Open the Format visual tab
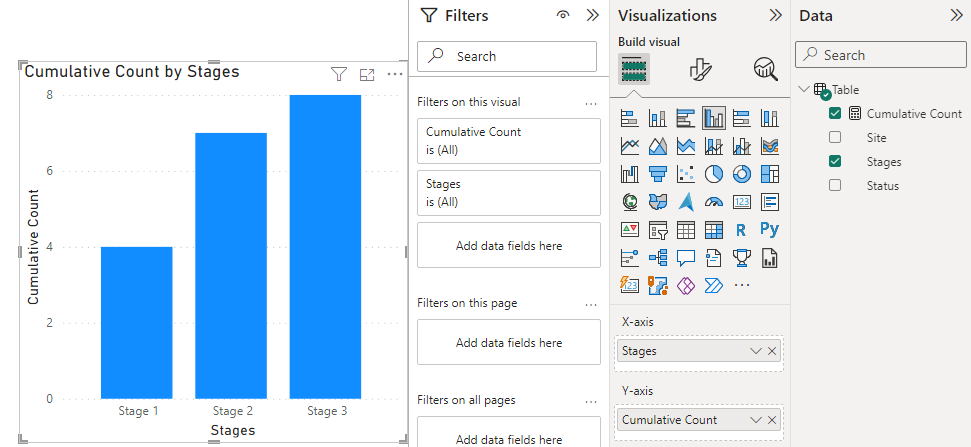The height and width of the screenshot is (447, 971). coord(700,69)
